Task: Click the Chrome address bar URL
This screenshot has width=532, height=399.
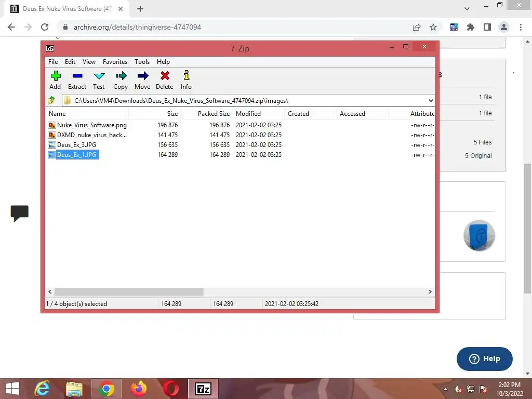Action: pyautogui.click(x=137, y=27)
